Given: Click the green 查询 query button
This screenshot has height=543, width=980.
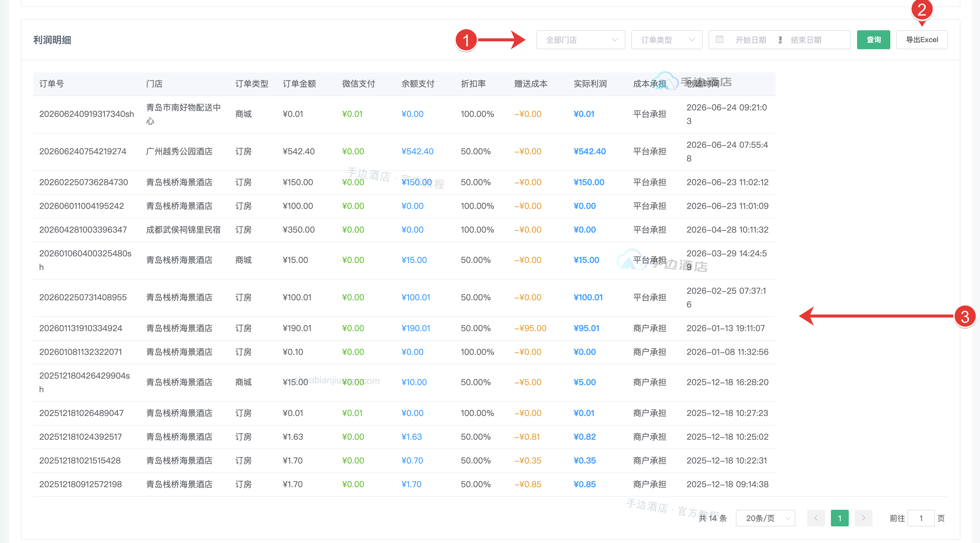Looking at the screenshot, I should (x=873, y=40).
